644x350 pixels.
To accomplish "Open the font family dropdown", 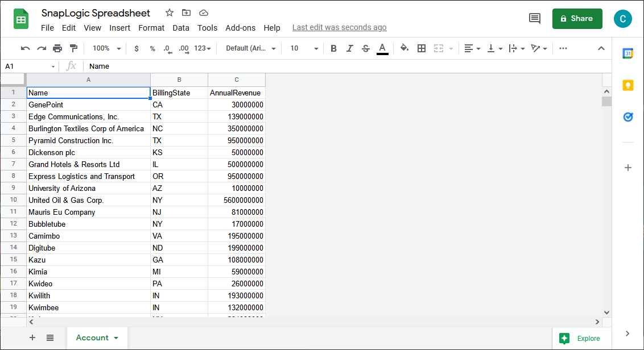I will click(250, 48).
